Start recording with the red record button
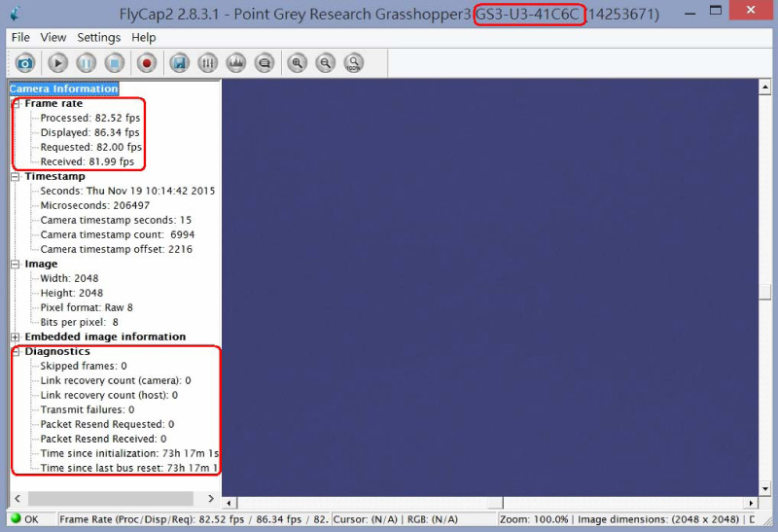Screen dimensions: 778x532 [147, 63]
